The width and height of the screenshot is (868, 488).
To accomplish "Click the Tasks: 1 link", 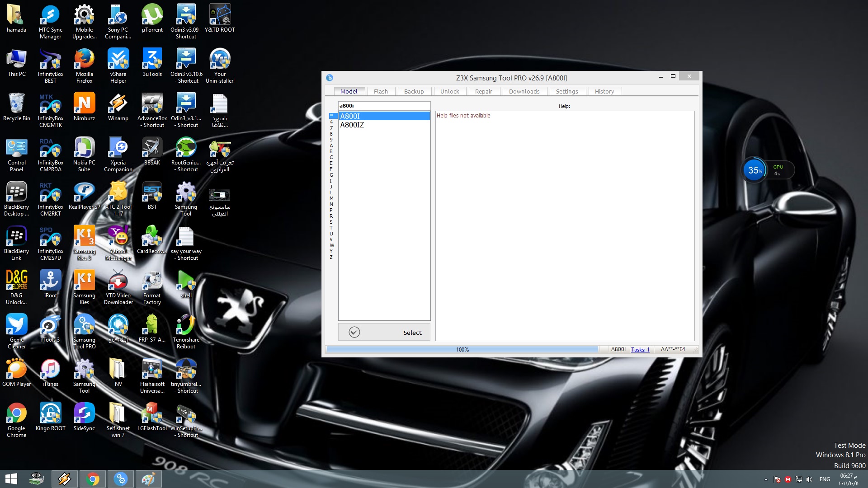I will tap(640, 349).
